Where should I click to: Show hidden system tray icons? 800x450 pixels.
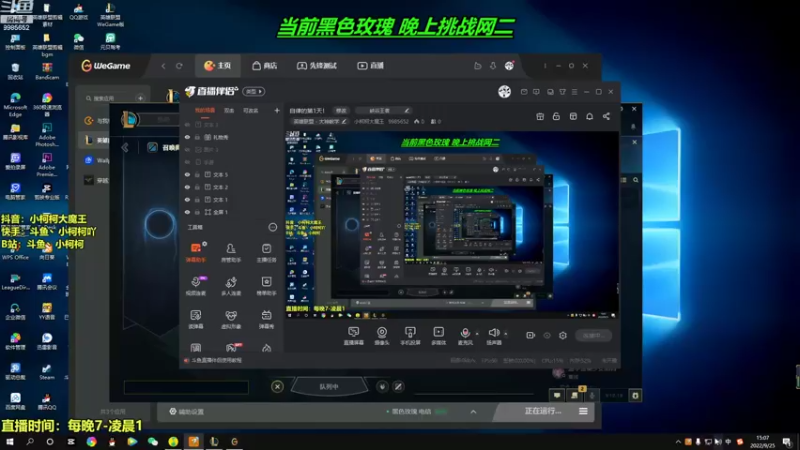coord(678,442)
